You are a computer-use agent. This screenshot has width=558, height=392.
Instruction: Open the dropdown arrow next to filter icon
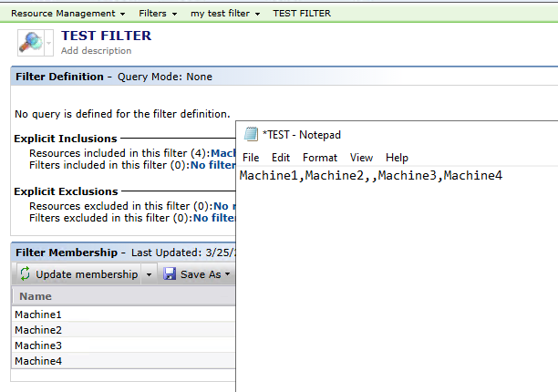[x=48, y=43]
